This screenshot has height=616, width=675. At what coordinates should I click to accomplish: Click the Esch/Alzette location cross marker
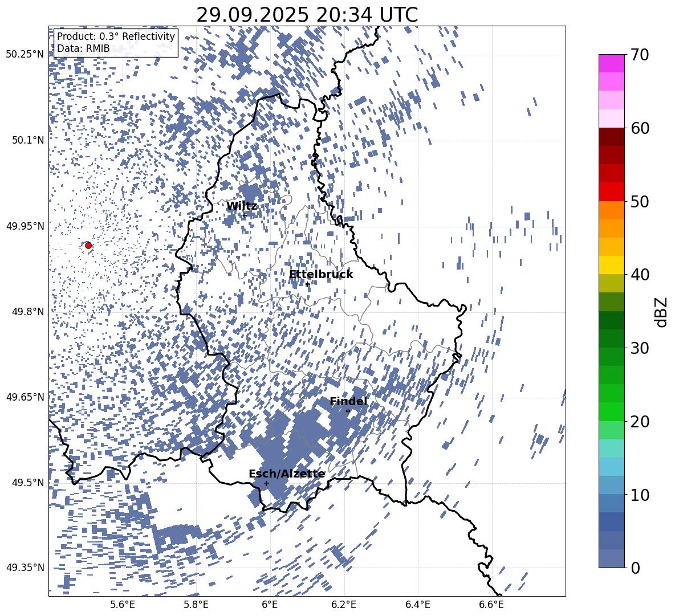click(266, 483)
